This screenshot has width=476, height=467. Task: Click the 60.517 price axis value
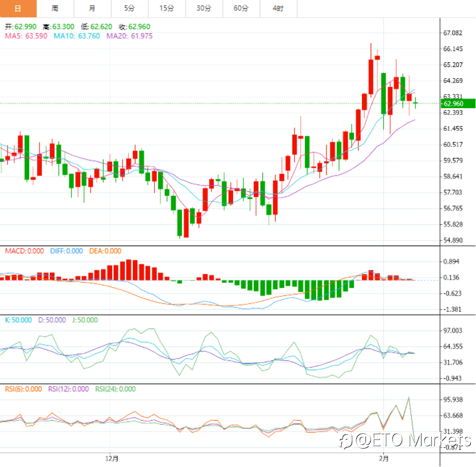(453, 145)
